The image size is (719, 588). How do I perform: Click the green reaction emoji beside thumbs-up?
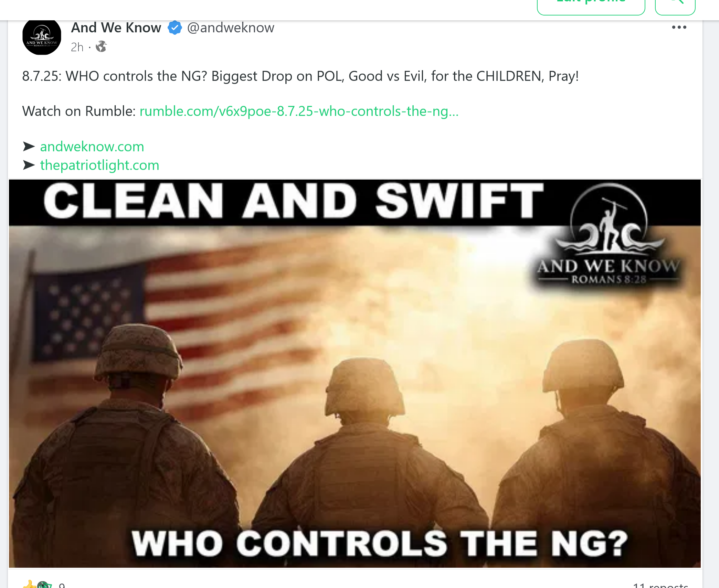44,585
